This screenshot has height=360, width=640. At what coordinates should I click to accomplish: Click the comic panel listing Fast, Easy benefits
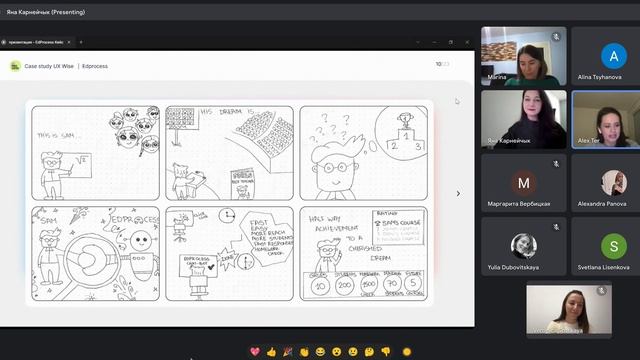tap(229, 254)
